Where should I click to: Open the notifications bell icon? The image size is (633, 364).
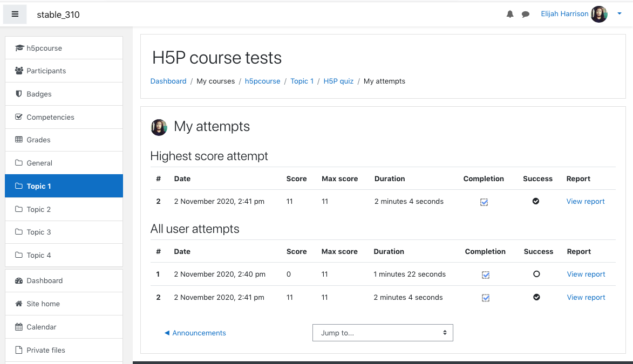click(x=510, y=14)
